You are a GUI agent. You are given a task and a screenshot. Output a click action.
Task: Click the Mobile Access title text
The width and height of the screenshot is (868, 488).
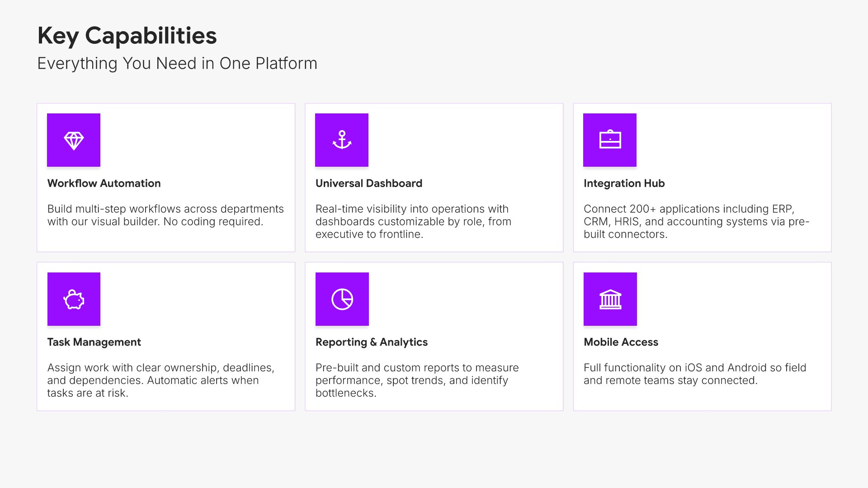point(621,342)
